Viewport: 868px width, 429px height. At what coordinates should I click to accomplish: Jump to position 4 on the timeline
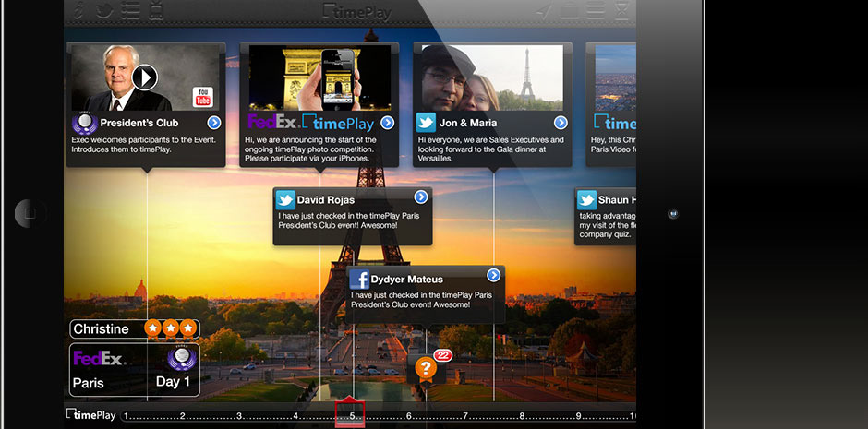tap(295, 416)
